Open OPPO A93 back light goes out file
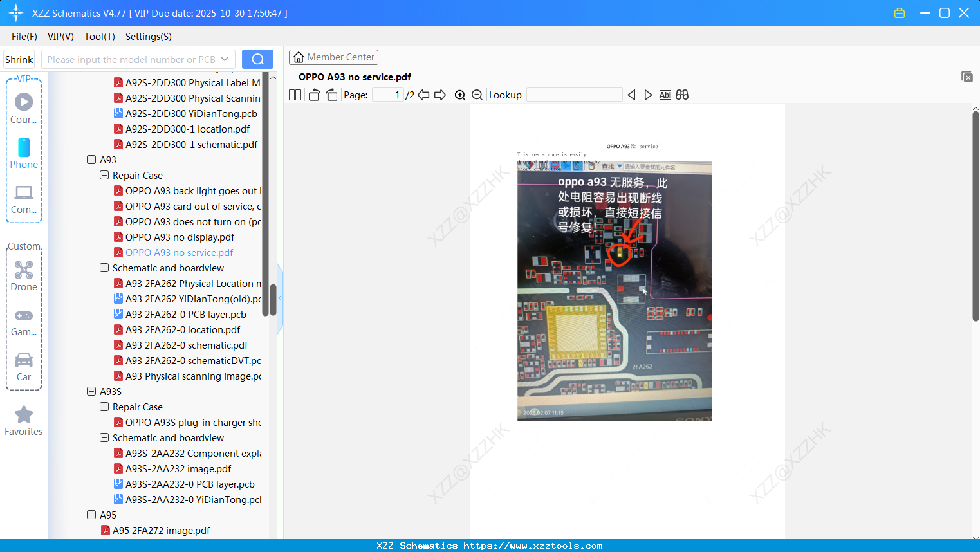 click(188, 191)
